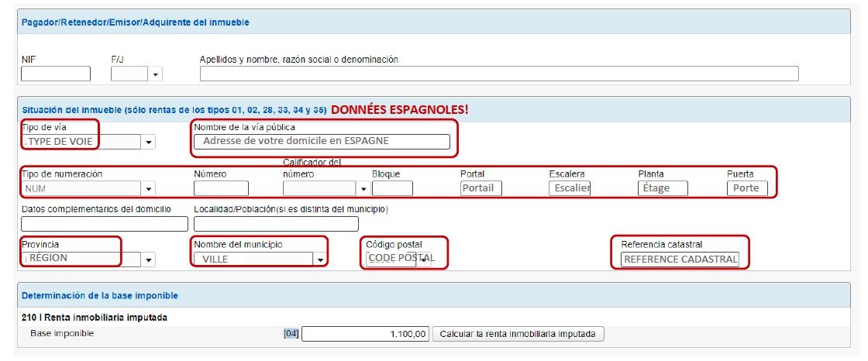868x361 pixels.
Task: Click the Datos complementarios del domicilio field
Action: pos(105,224)
